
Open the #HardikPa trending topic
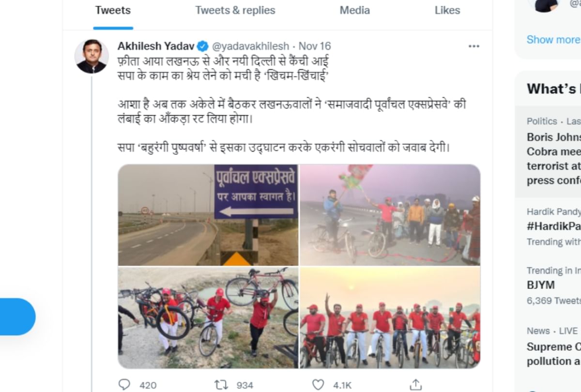pyautogui.click(x=553, y=226)
